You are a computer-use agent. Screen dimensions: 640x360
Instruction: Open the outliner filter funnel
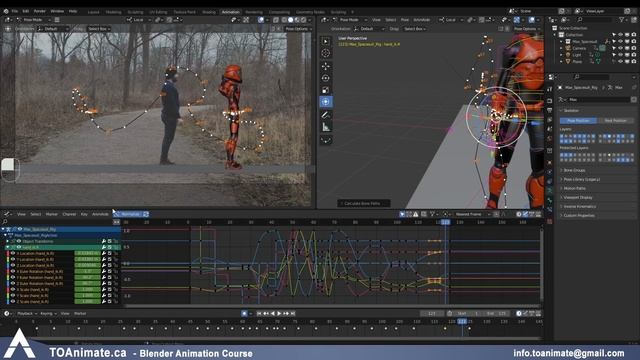(x=622, y=19)
